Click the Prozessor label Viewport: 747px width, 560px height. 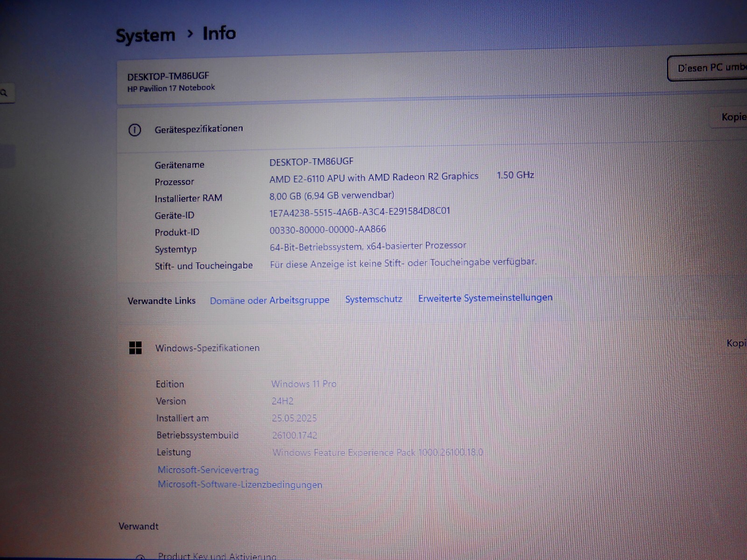click(x=174, y=182)
